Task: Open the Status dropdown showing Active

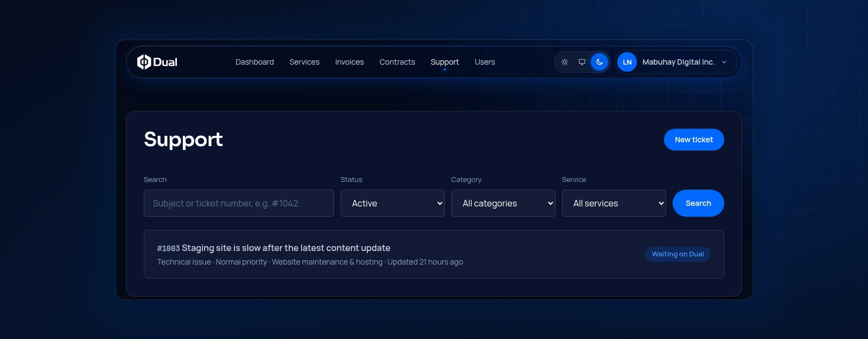Action: tap(393, 203)
